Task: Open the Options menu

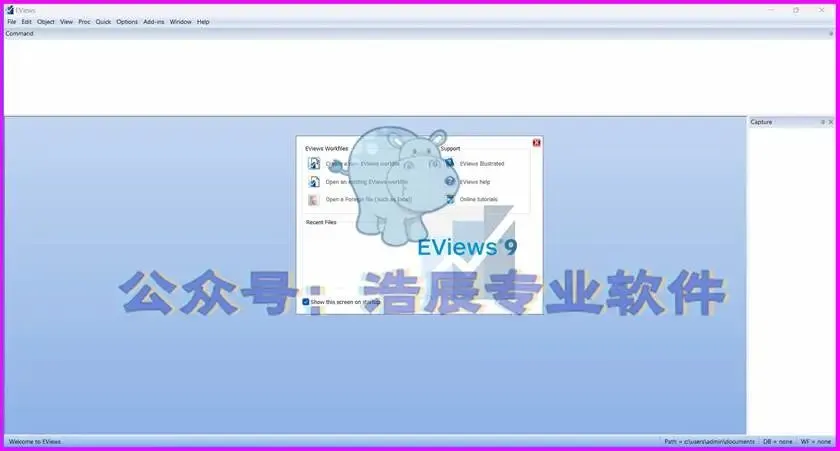Action: pyautogui.click(x=127, y=22)
